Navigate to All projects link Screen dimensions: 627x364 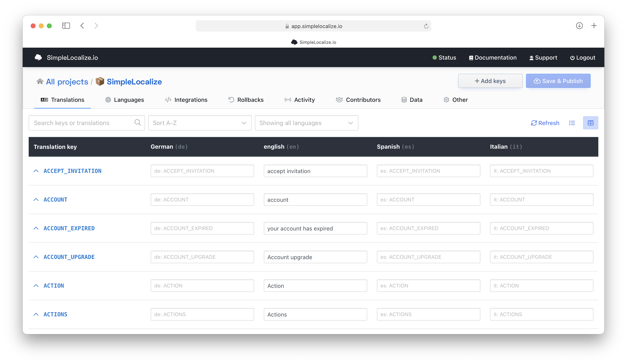pos(67,81)
